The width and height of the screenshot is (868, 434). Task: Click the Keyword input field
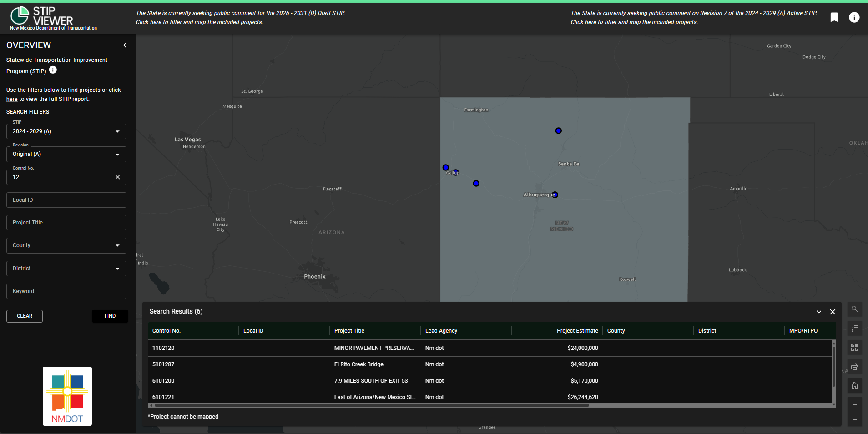66,291
